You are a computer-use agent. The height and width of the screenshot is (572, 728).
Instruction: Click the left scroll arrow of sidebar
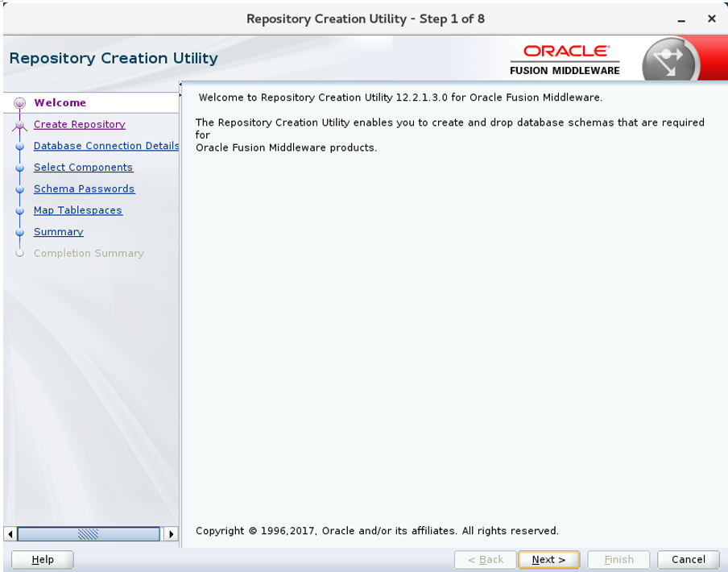[x=10, y=534]
